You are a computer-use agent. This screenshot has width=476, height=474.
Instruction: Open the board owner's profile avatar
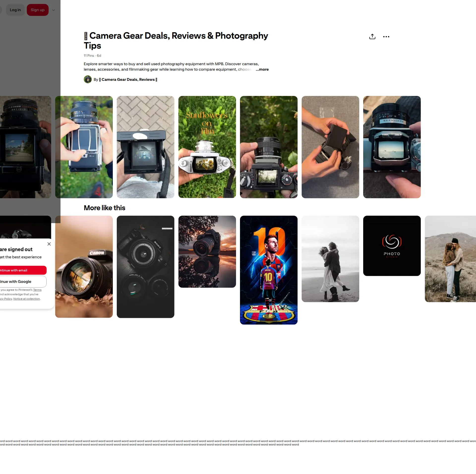click(x=88, y=79)
